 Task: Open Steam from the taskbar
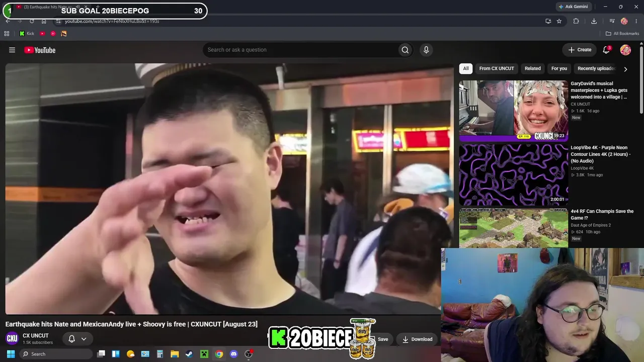coord(189,354)
